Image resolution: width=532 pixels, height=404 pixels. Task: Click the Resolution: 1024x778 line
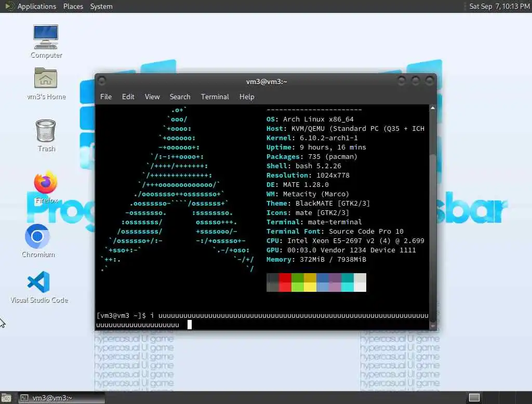click(x=308, y=176)
